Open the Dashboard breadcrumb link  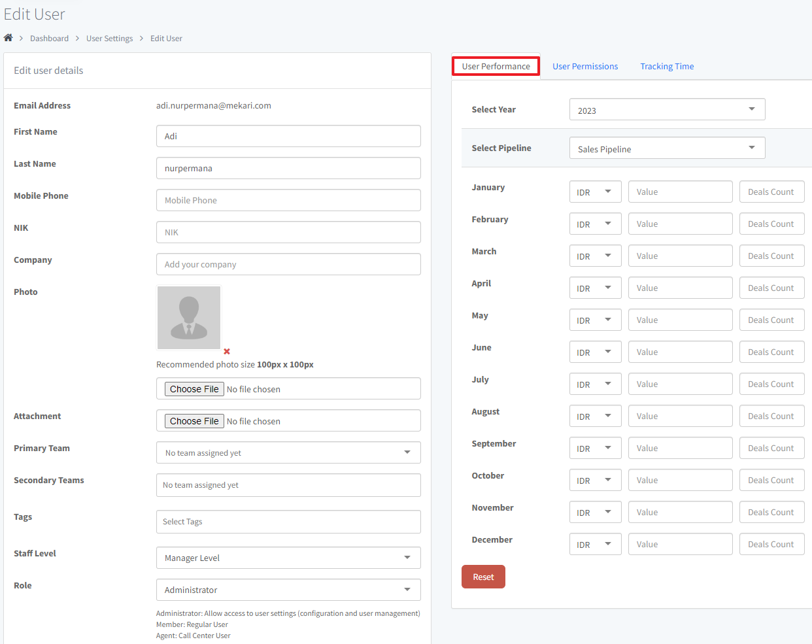[x=49, y=38]
